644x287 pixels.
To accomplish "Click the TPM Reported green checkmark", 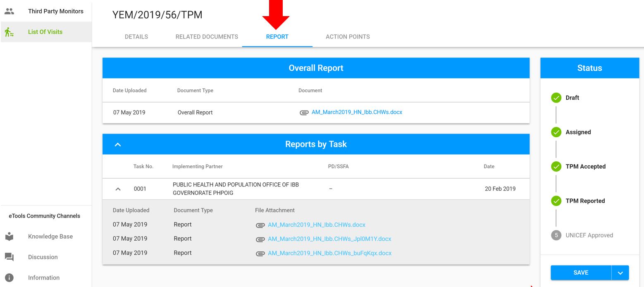I will click(x=556, y=201).
